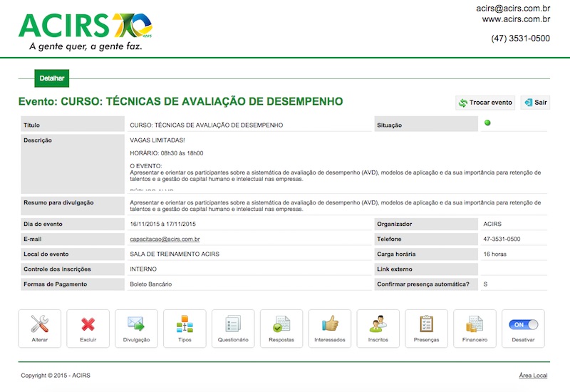Click the ACIRS logo
570x392 pixels.
85,29
